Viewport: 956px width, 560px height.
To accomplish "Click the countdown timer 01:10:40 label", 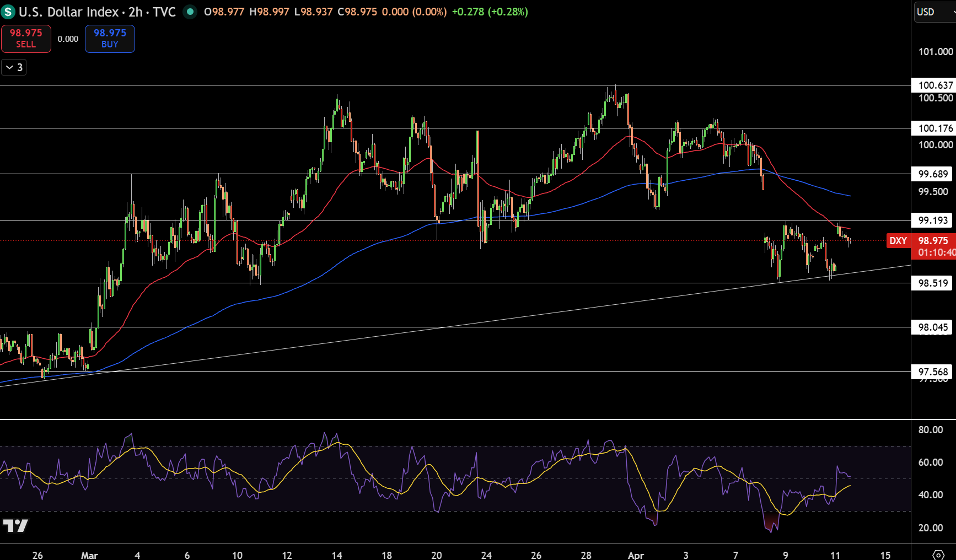I will [937, 252].
